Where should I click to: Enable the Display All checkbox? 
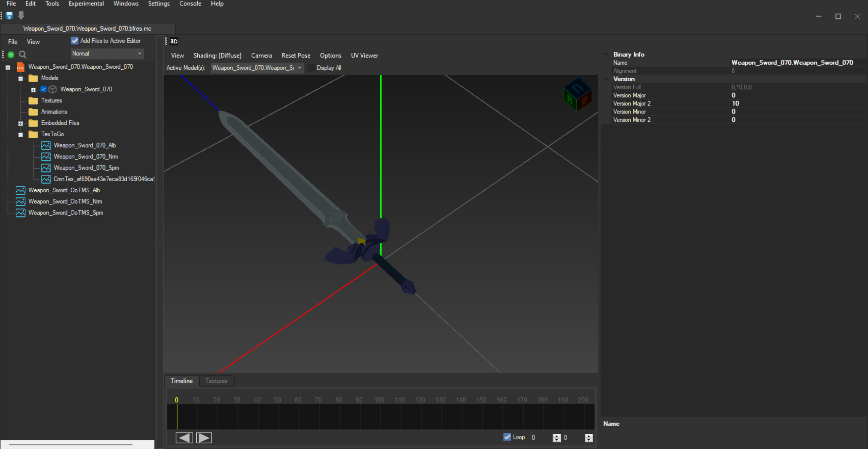311,68
